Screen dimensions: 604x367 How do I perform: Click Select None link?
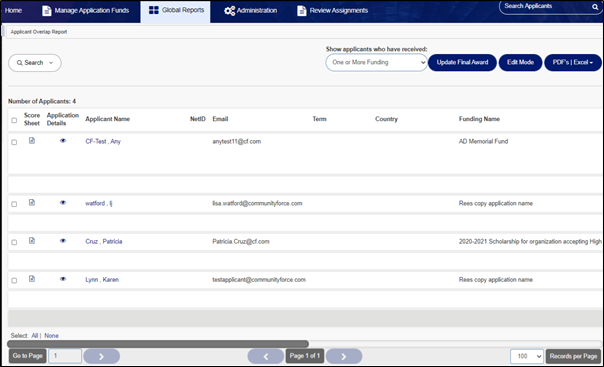pos(51,336)
